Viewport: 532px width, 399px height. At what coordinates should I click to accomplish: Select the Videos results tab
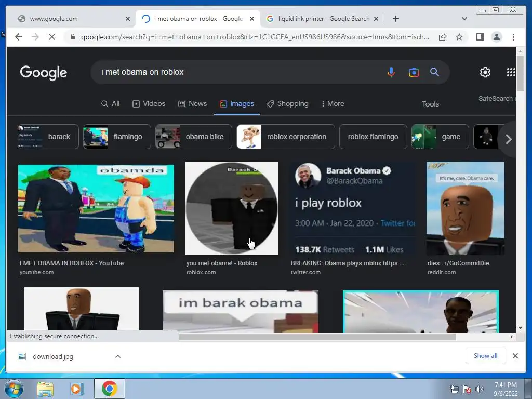[x=149, y=104]
